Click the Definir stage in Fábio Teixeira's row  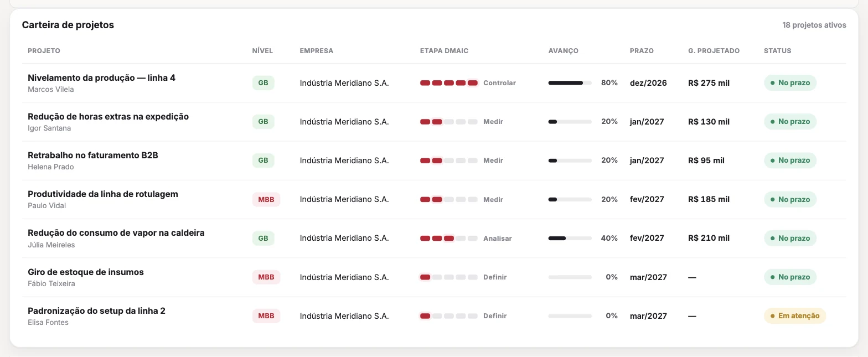click(x=495, y=277)
